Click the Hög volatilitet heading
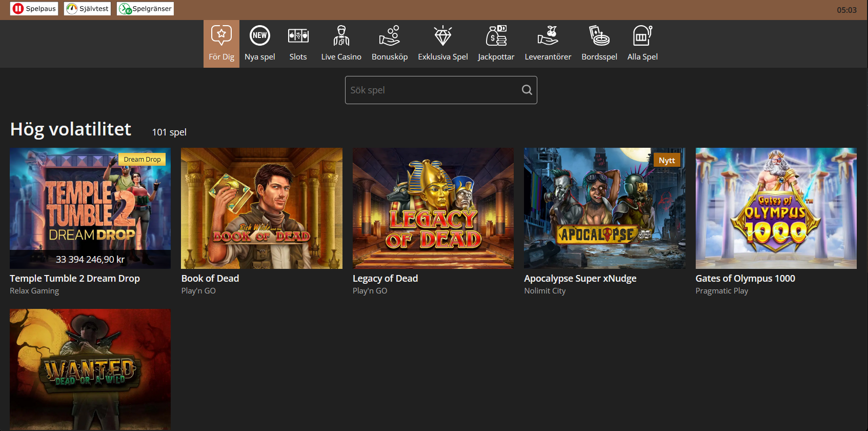Image resolution: width=868 pixels, height=431 pixels. [71, 129]
